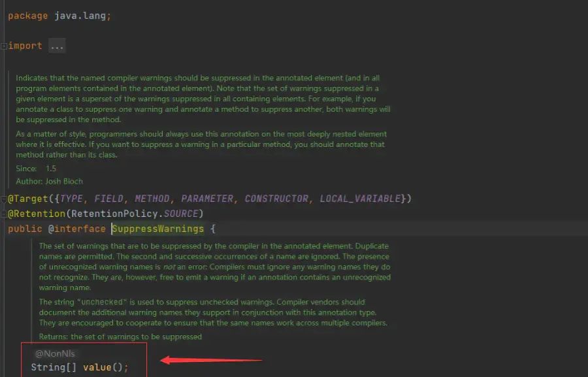
Task: Click the FIELD constant in @Target
Action: point(108,199)
